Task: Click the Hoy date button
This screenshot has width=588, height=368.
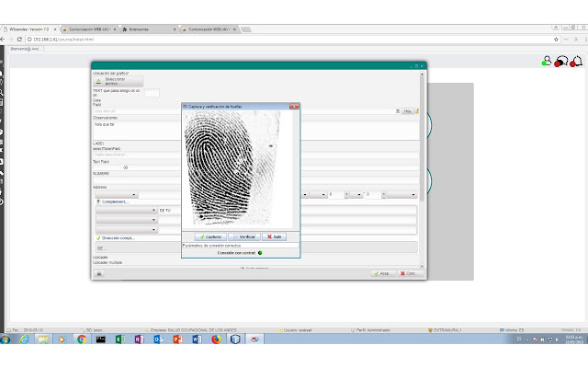Action: (x=407, y=111)
